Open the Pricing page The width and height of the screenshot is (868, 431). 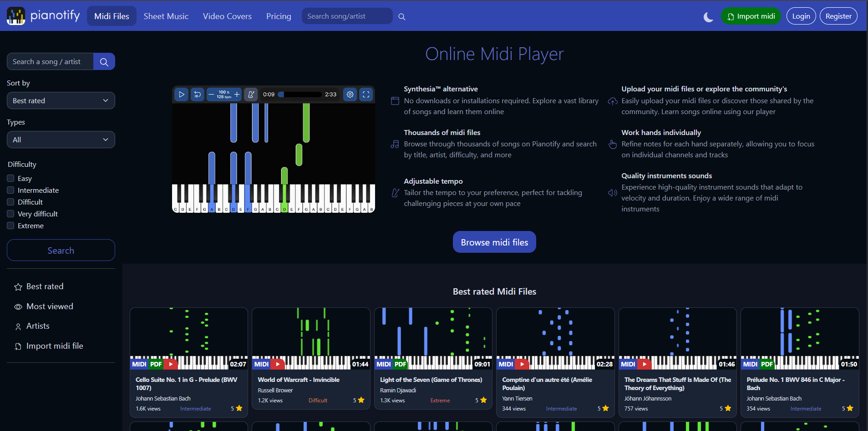tap(278, 16)
